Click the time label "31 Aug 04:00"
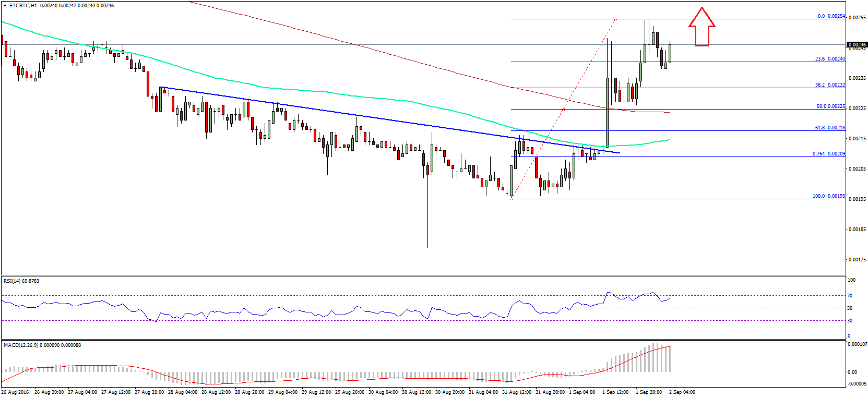Viewport: 868px width, 398px height. coord(483,392)
